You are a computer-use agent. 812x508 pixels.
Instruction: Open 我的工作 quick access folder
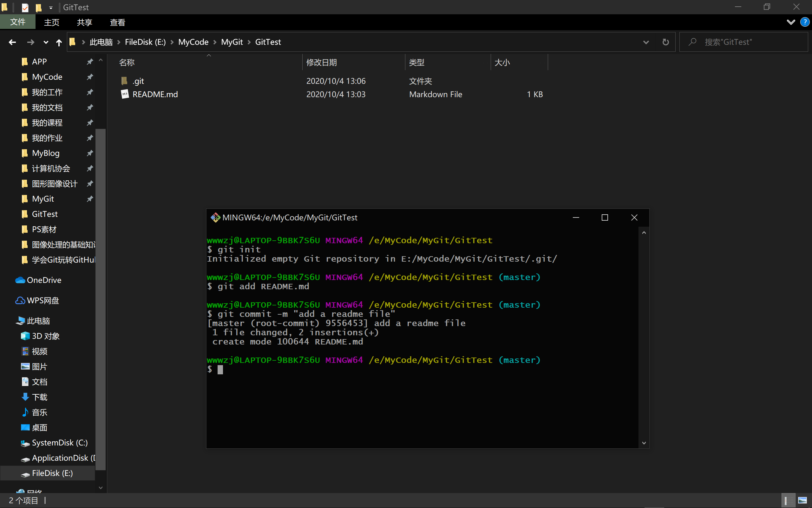click(47, 92)
